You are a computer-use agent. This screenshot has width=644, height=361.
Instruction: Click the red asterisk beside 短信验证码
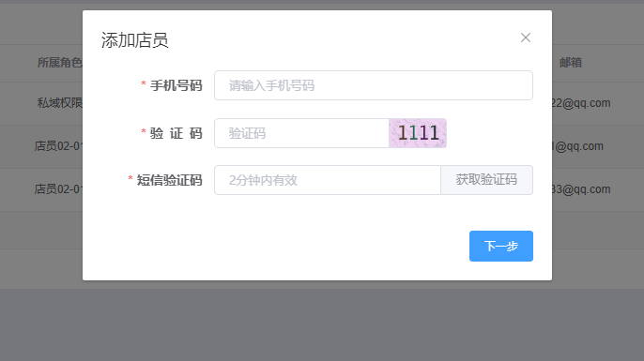(x=130, y=179)
